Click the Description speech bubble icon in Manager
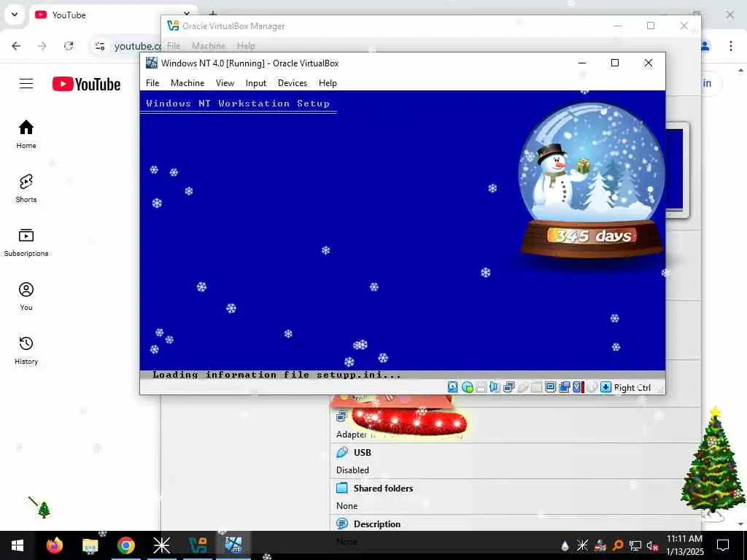The height and width of the screenshot is (560, 747). 342,524
